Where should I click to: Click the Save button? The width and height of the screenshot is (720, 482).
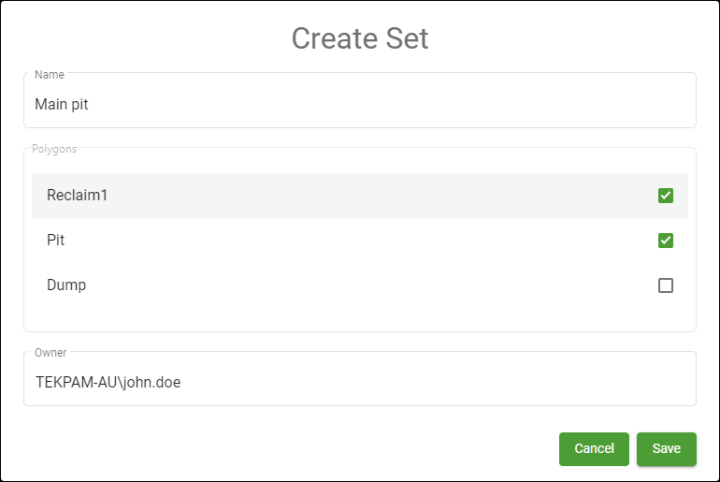(x=666, y=449)
